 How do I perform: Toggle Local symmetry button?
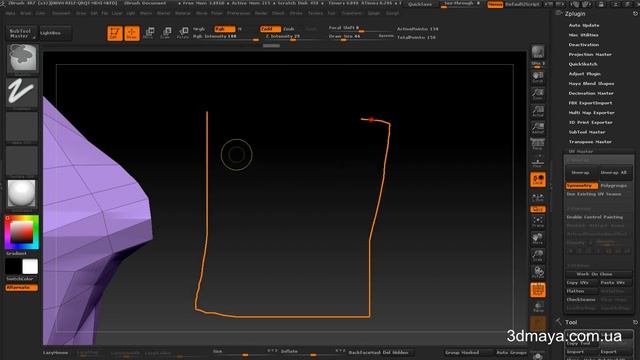(538, 180)
